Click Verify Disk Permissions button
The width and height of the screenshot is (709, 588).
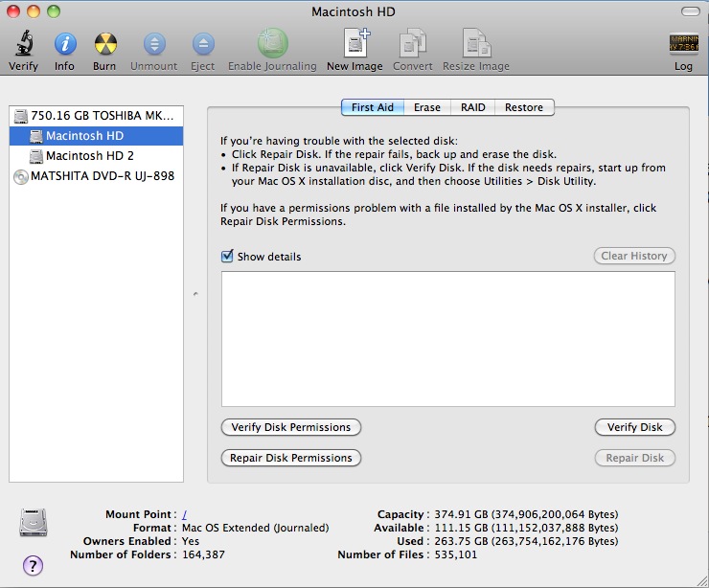click(x=290, y=427)
